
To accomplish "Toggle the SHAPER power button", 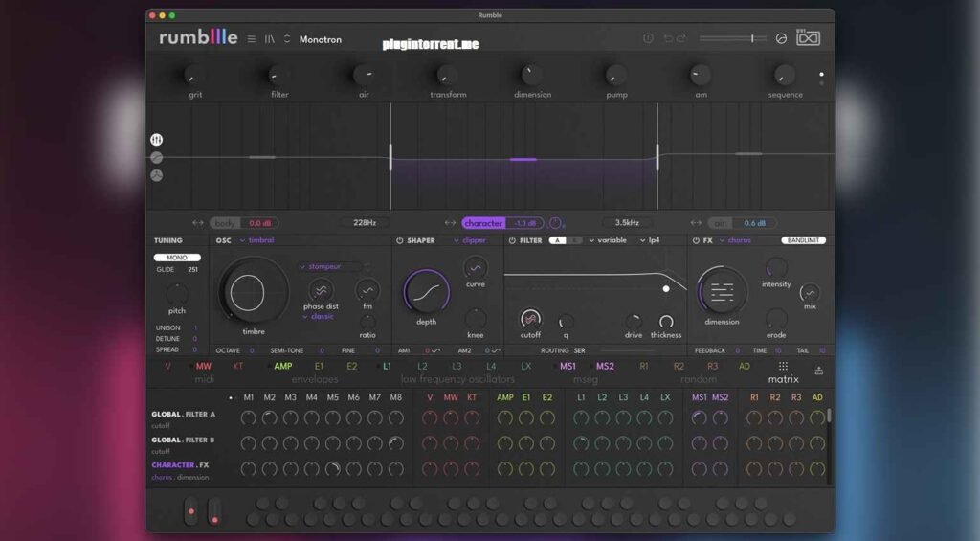I will tap(399, 240).
